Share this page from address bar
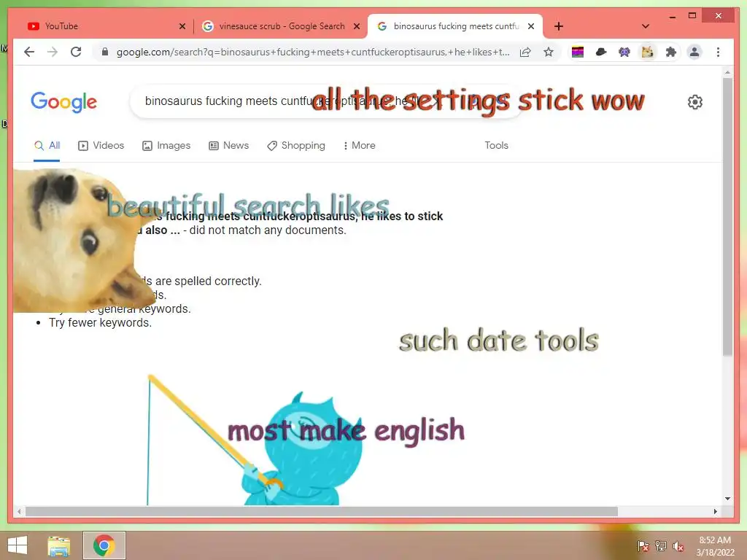The height and width of the screenshot is (560, 747). [525, 52]
